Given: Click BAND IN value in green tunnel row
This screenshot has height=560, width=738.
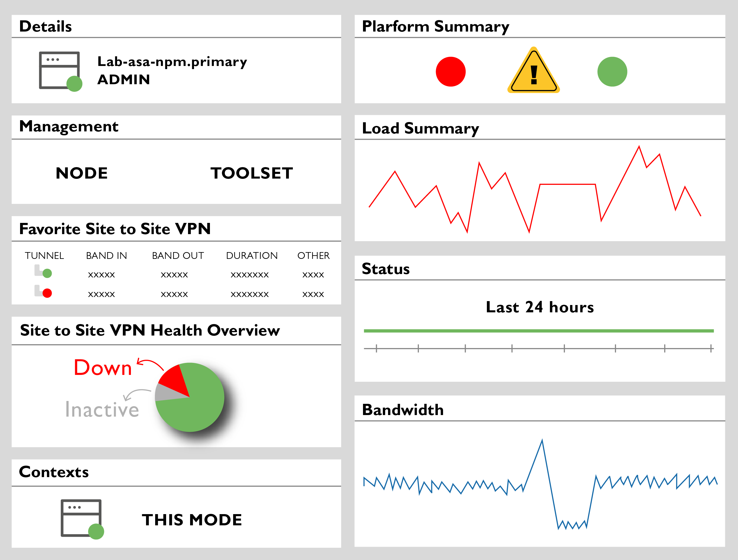Looking at the screenshot, I should pos(101,275).
